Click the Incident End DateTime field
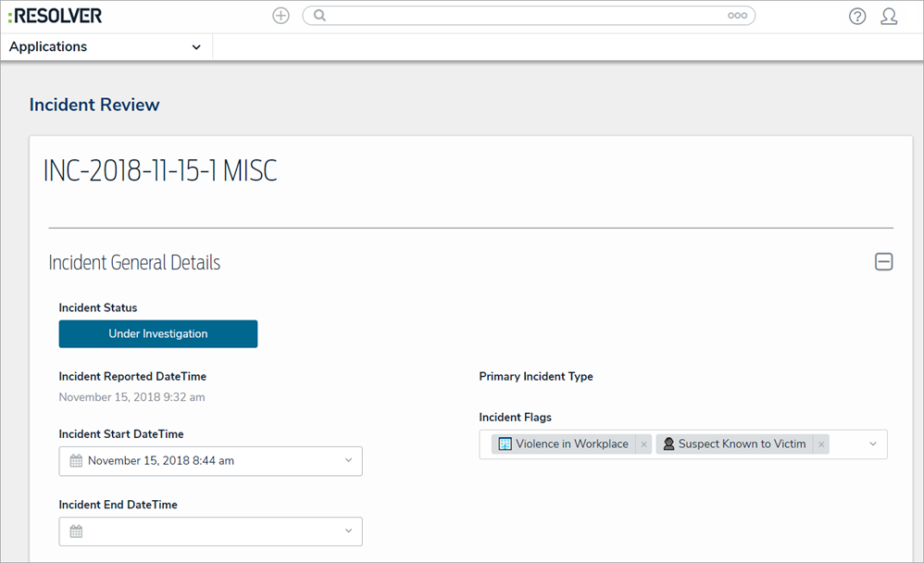924x563 pixels. [210, 532]
